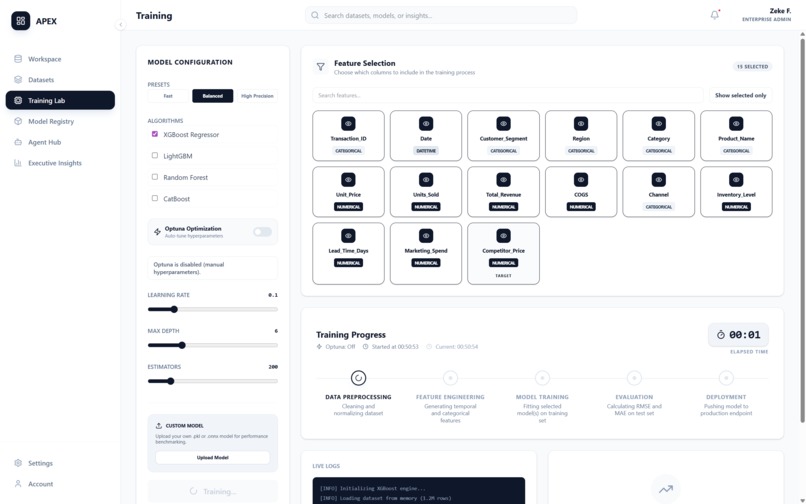806x504 pixels.
Task: Click the Custom Model upload icon
Action: pyautogui.click(x=159, y=426)
